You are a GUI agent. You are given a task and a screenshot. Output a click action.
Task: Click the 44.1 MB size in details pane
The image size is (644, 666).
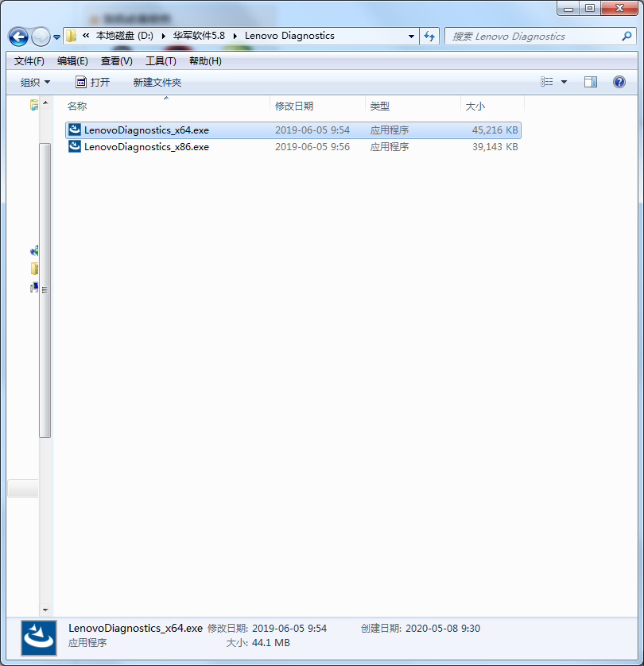coord(271,643)
